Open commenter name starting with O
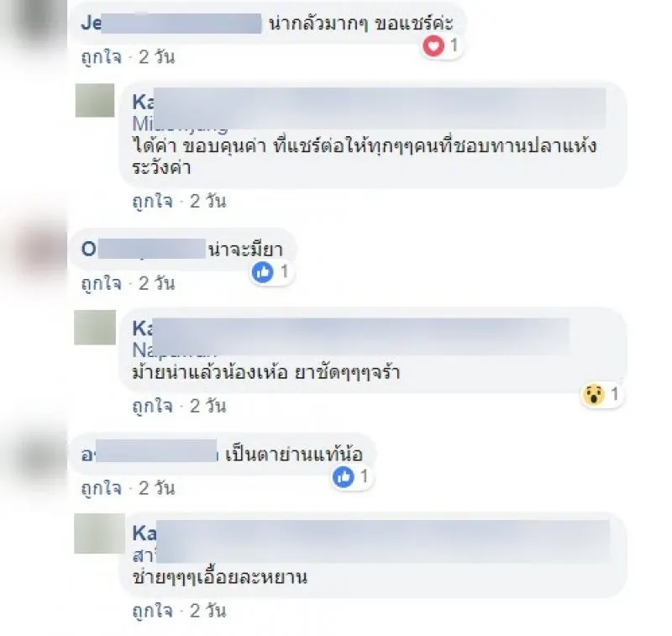This screenshot has height=636, width=672. (144, 249)
